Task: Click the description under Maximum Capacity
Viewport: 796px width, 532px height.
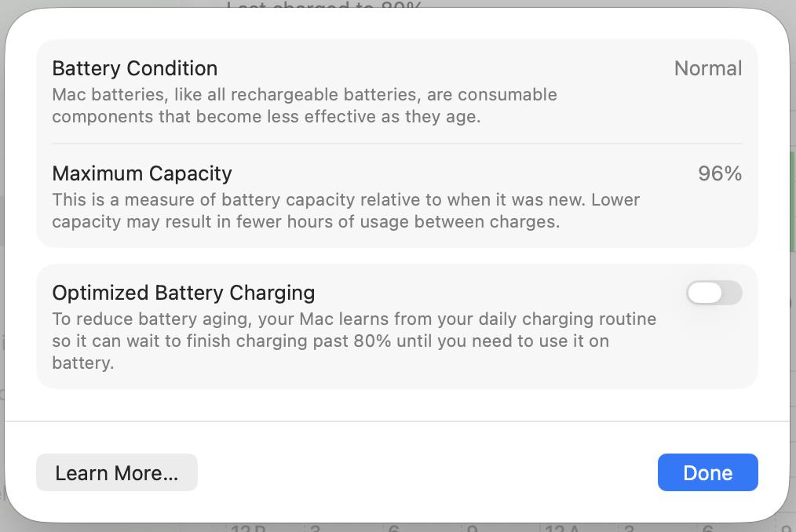Action: point(345,210)
